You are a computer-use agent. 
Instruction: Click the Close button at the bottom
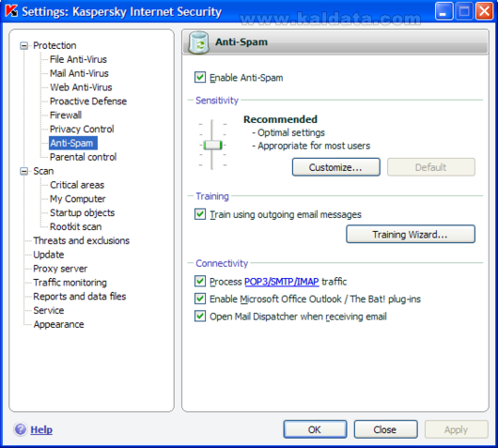coord(385,429)
